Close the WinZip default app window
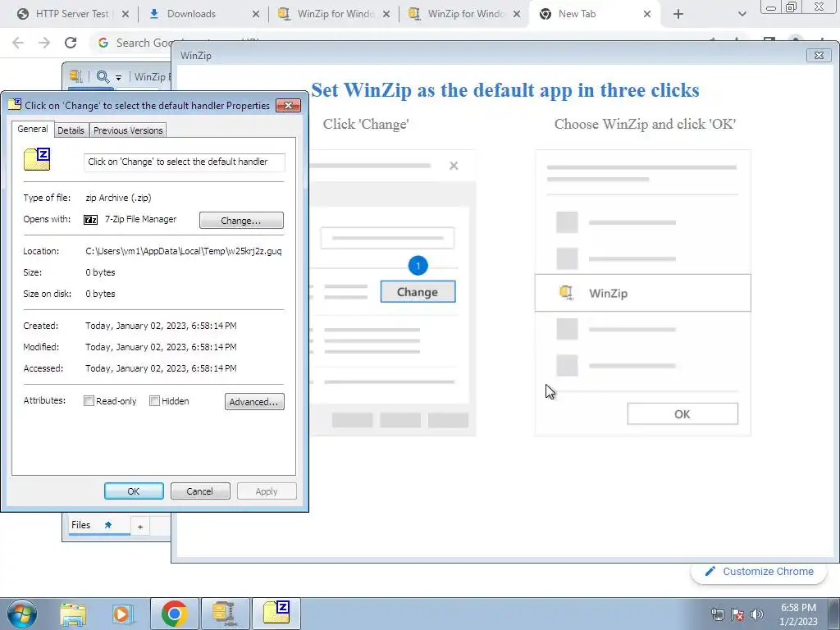This screenshot has width=840, height=630. (819, 55)
